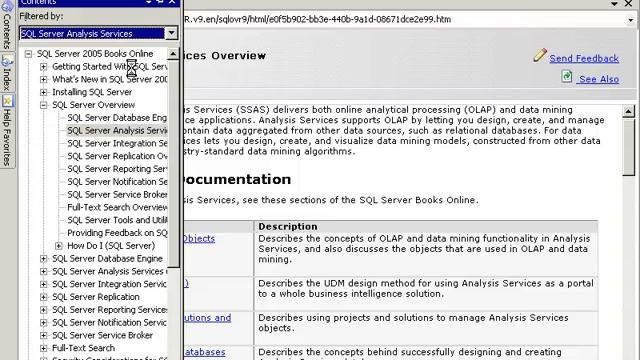Select SQL Server Database Engine overview topic
640x360 pixels.
[117, 118]
